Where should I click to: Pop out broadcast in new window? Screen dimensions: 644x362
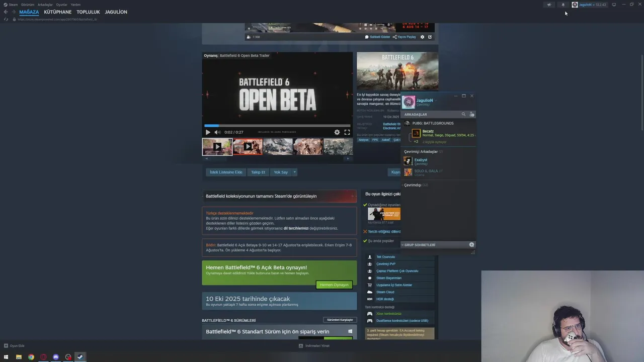click(430, 37)
